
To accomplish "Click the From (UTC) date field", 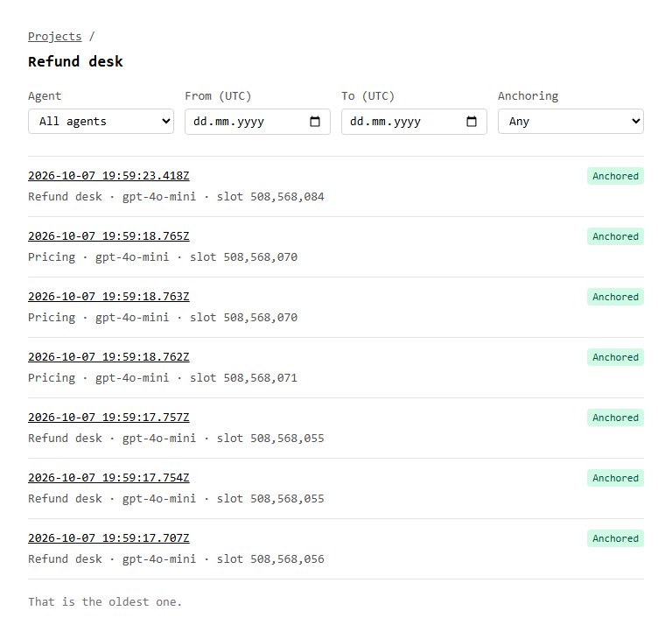I will coord(257,122).
